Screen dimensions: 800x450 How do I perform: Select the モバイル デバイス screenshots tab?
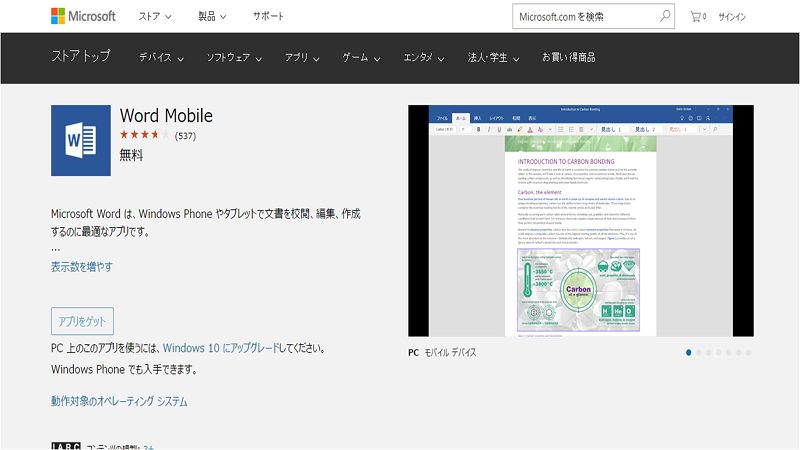451,353
